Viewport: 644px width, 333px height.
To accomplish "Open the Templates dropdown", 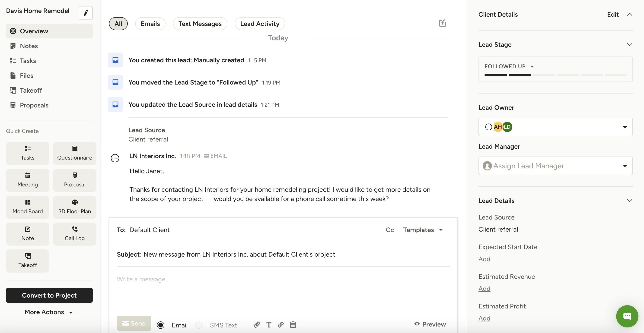I will click(423, 230).
